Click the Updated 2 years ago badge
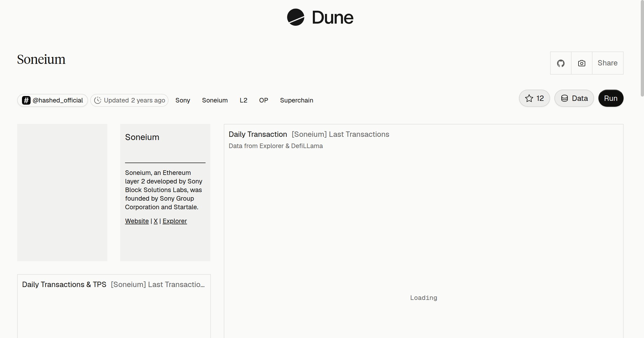The width and height of the screenshot is (644, 338). pyautogui.click(x=129, y=100)
